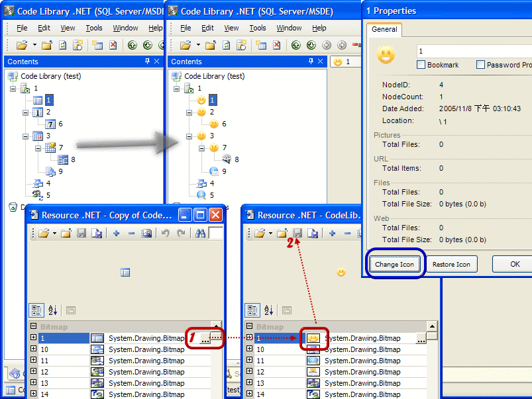
Task: Open View menu in smiley-icon Code Library window
Action: click(x=231, y=28)
